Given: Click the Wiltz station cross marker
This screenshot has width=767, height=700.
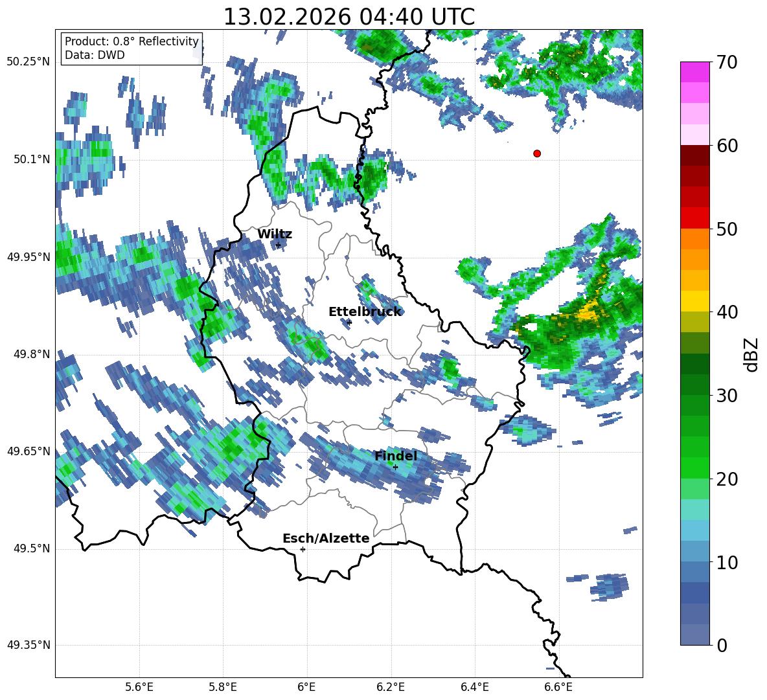Looking at the screenshot, I should tap(279, 245).
